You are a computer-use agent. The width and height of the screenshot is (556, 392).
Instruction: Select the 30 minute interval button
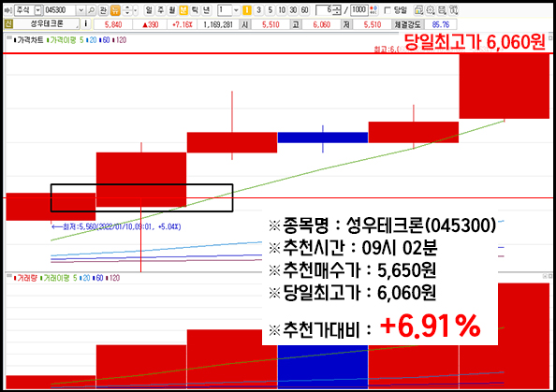293,10
